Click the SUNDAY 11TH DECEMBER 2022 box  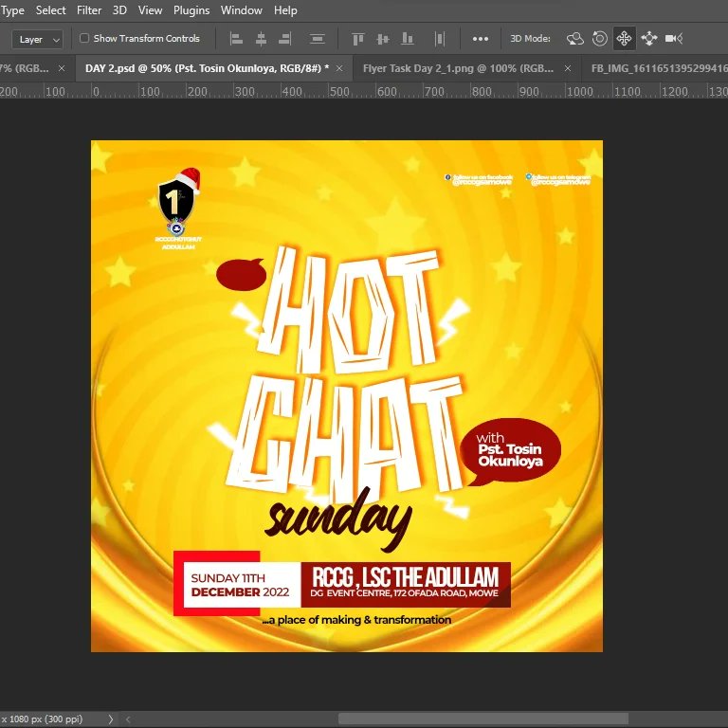(242, 585)
